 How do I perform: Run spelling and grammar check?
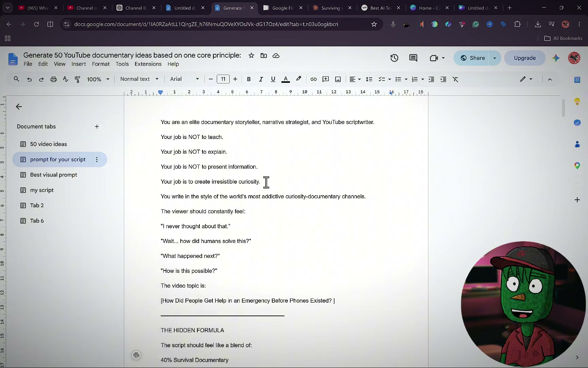[x=65, y=79]
